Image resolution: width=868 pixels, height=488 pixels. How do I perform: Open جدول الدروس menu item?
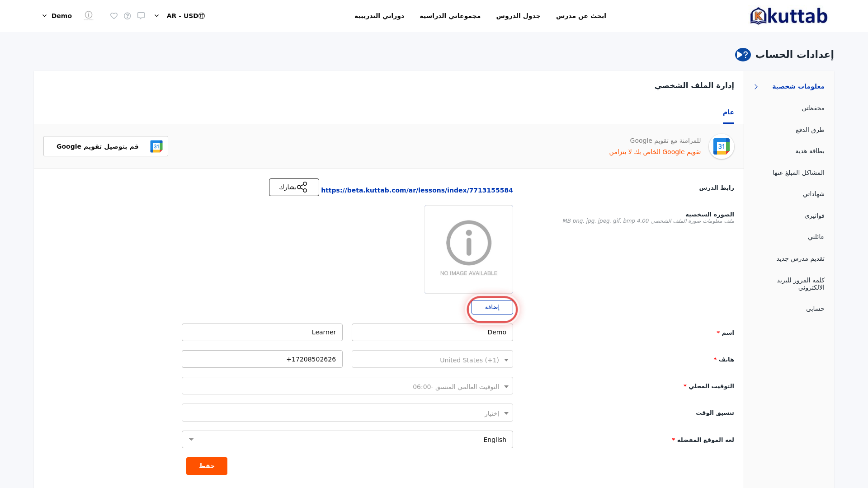[x=518, y=16]
